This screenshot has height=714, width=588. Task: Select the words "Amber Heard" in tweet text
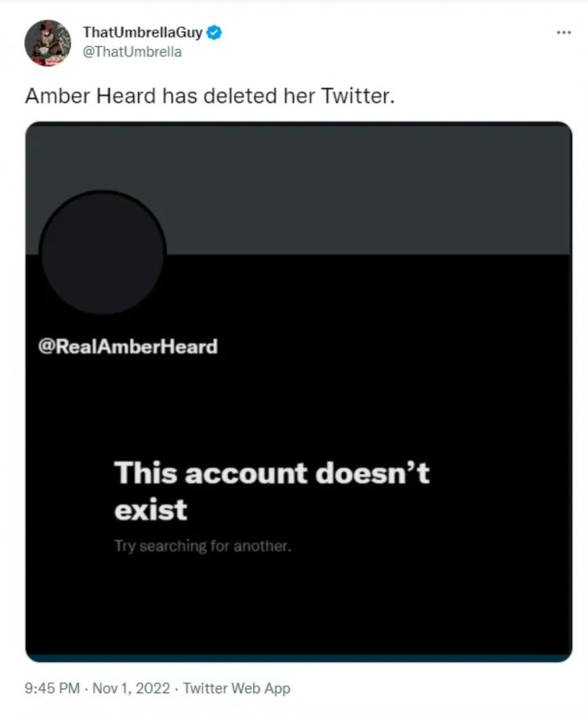[91, 96]
